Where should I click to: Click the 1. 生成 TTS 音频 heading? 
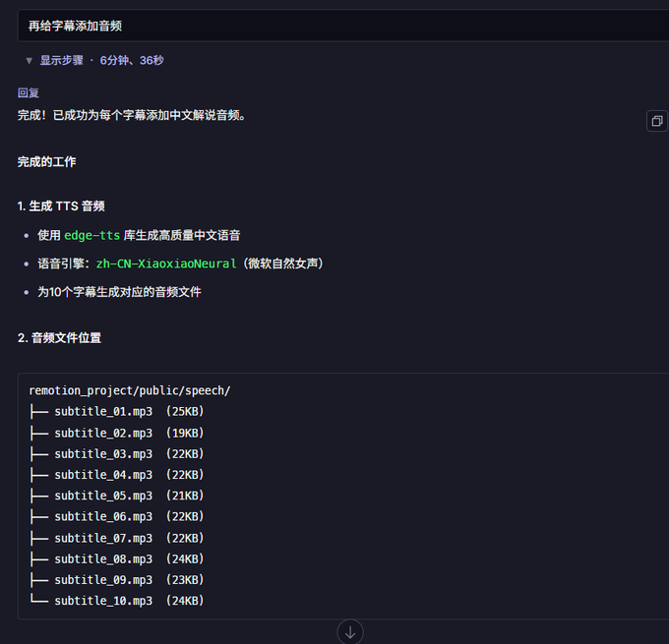coord(61,206)
